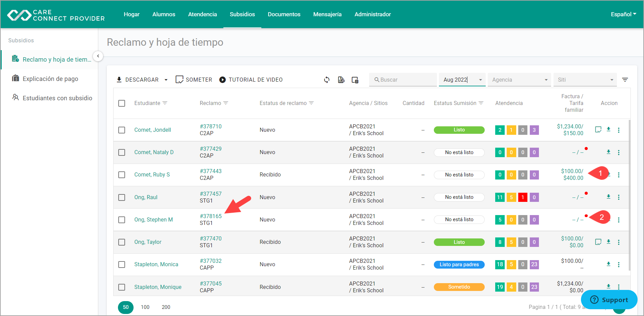Click the orange Sometido status badge
This screenshot has height=316, width=644.
click(459, 287)
